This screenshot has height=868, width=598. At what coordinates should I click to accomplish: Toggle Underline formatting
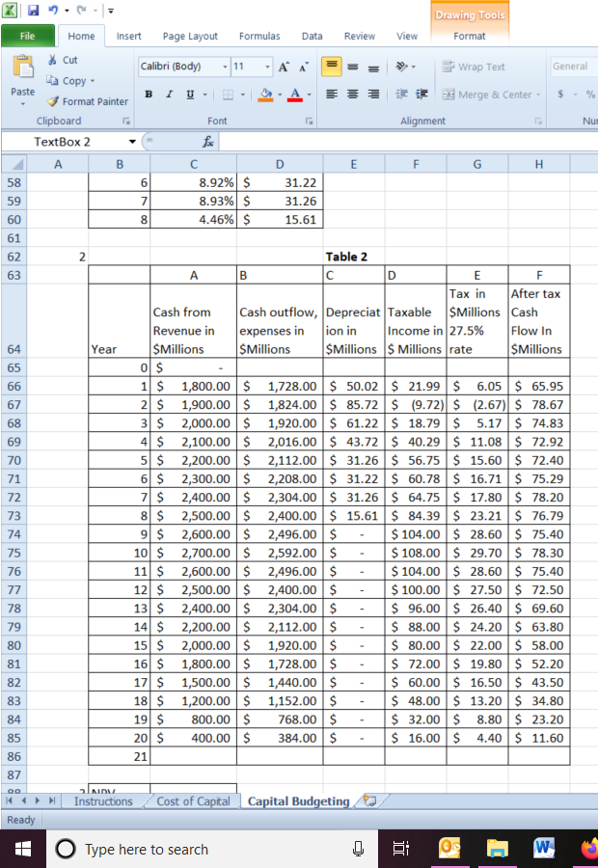pyautogui.click(x=190, y=95)
